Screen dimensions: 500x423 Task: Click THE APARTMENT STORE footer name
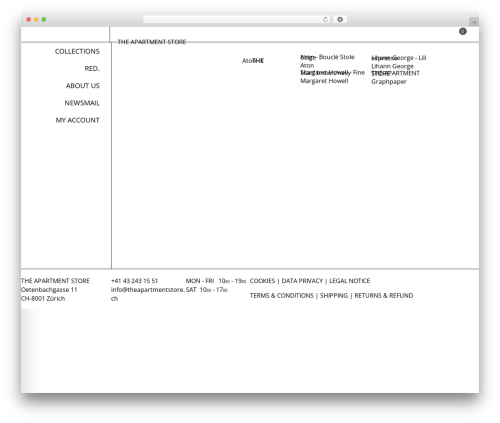[55, 281]
